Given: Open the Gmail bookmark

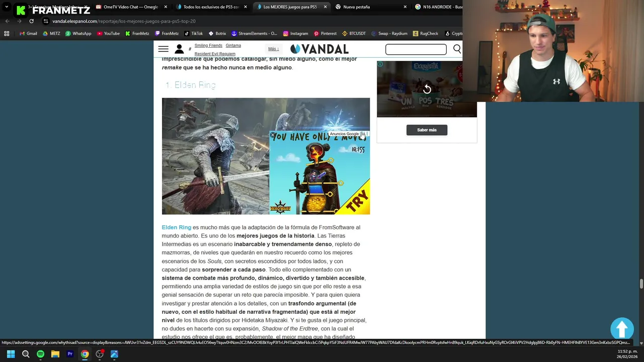Looking at the screenshot, I should 28,34.
